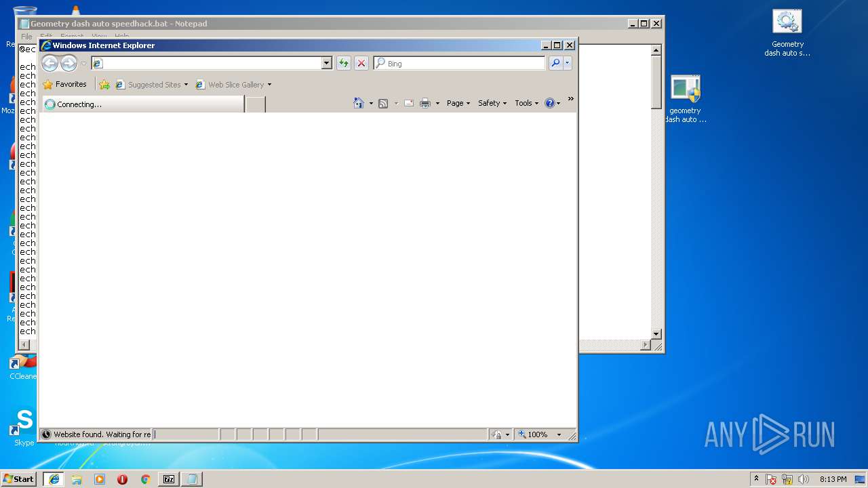This screenshot has width=868, height=488.
Task: Open Web Slice Gallery in favorites bar
Action: pyautogui.click(x=233, y=85)
